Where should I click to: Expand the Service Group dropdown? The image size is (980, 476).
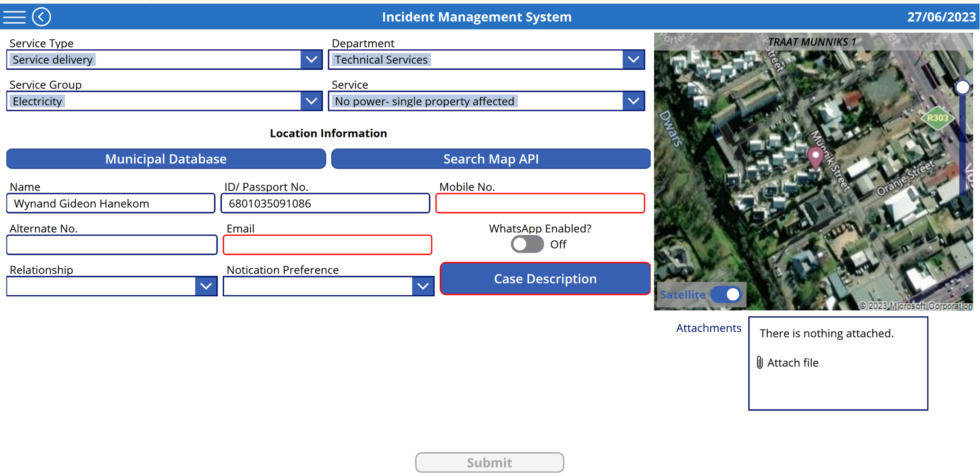coord(311,101)
